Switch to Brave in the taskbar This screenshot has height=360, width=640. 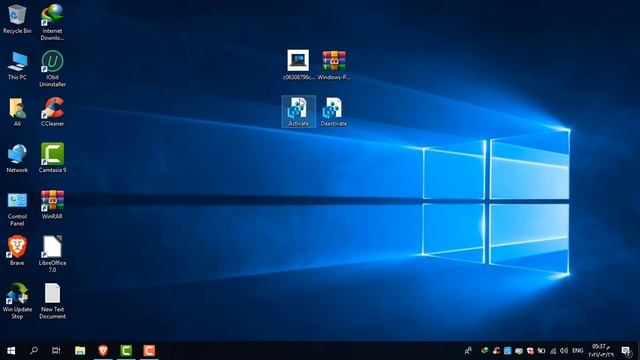click(103, 351)
